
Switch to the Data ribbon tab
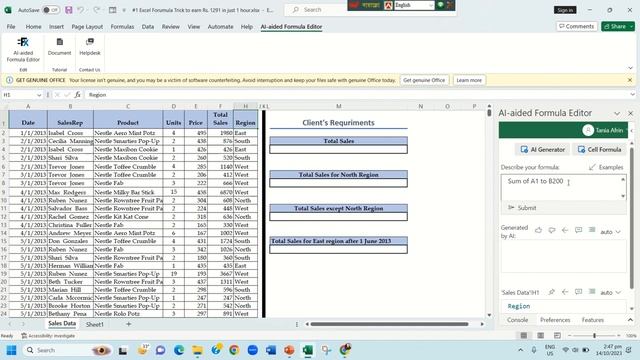[148, 27]
